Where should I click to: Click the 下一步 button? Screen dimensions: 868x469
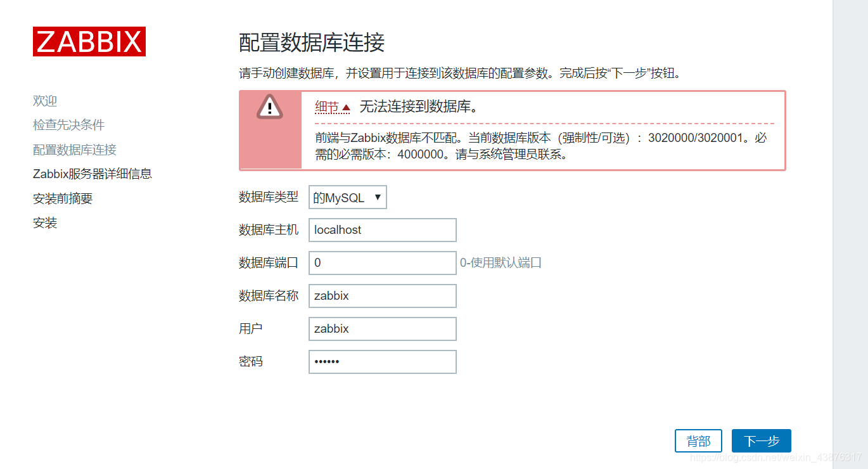(x=761, y=440)
